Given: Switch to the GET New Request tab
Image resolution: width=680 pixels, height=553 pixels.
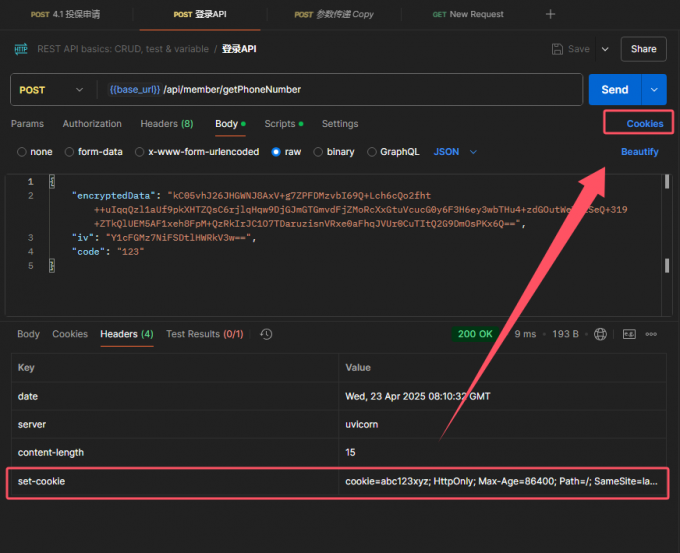Looking at the screenshot, I should click(468, 14).
